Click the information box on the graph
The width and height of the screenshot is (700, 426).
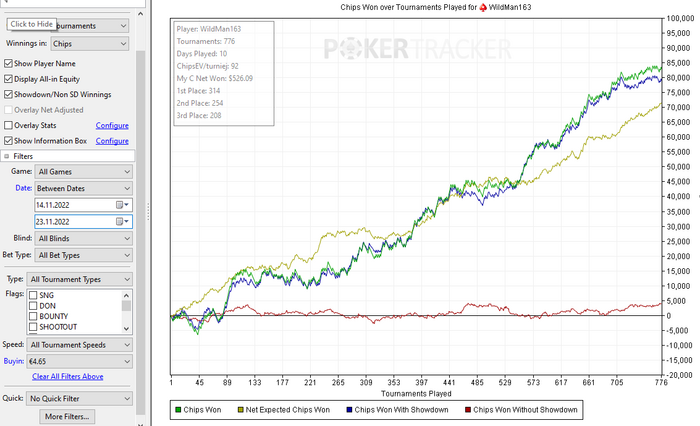(224, 73)
